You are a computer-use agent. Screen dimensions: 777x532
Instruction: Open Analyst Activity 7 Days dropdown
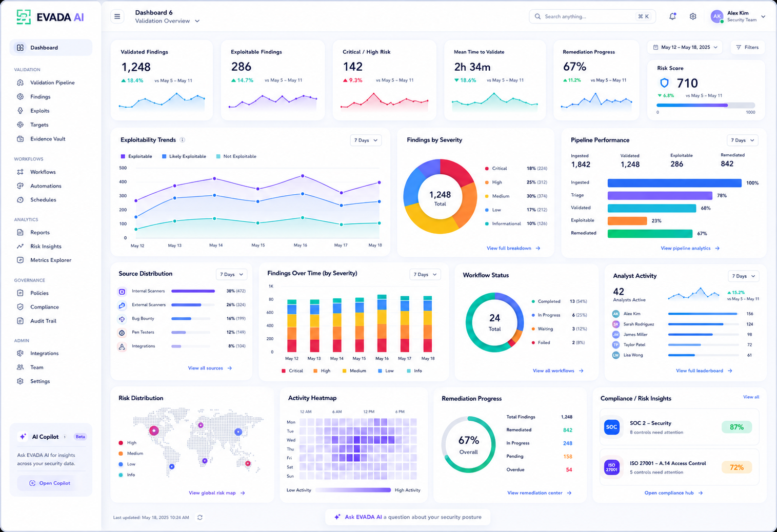[x=743, y=276]
